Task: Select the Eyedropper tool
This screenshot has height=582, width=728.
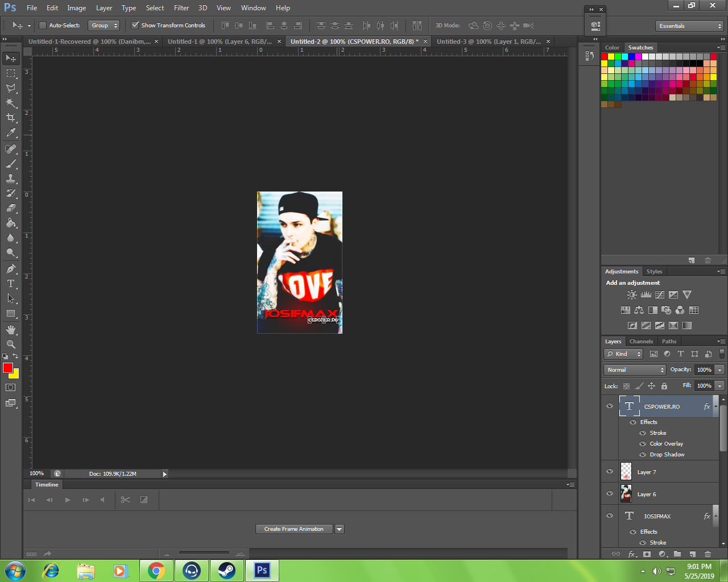Action: [11, 132]
